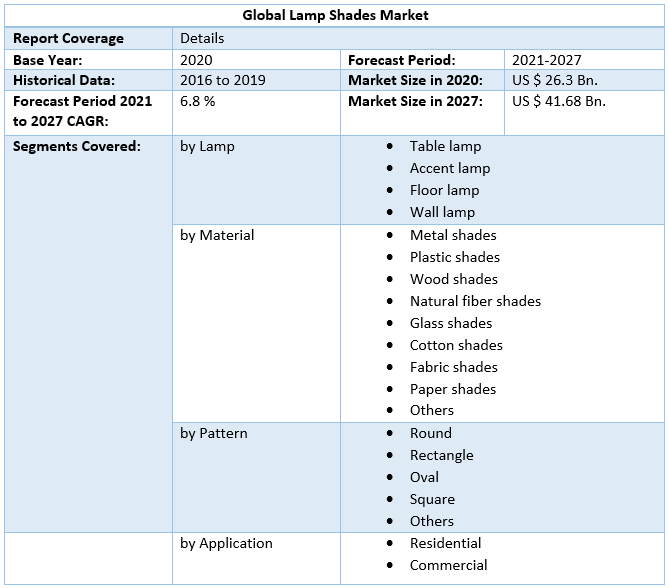Select the '6.8 %' CAGR value
The height and width of the screenshot is (588, 669).
198,101
